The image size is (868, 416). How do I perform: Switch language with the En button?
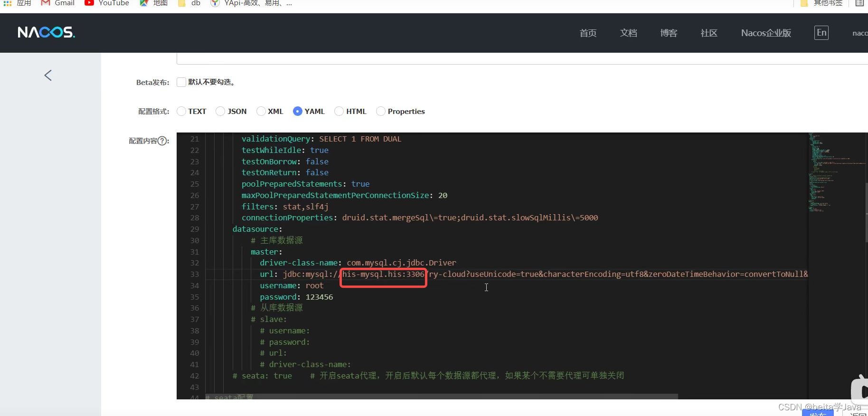821,32
